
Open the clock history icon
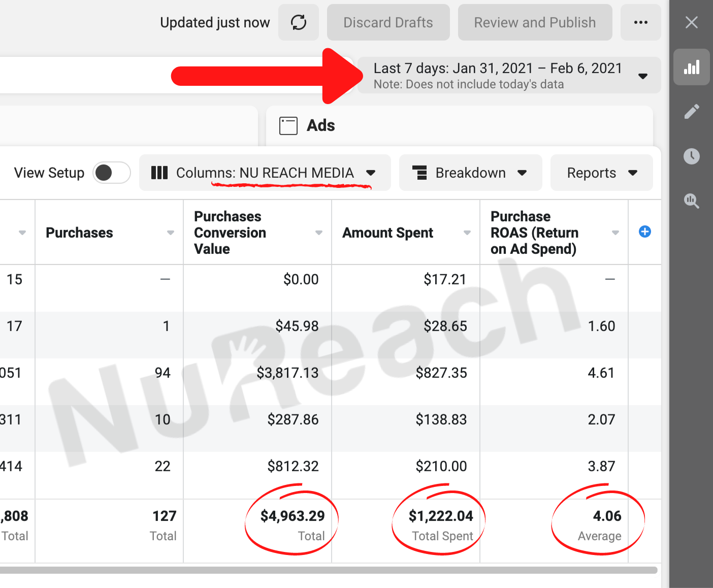tap(691, 156)
